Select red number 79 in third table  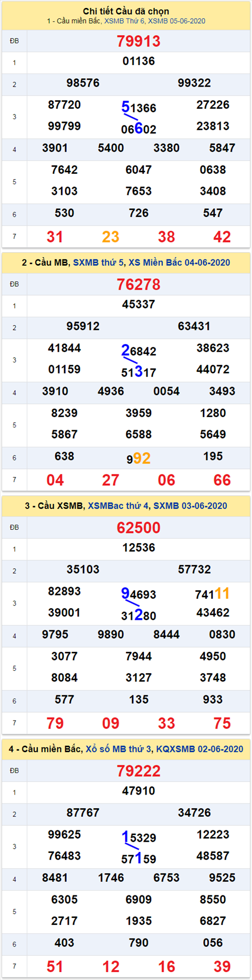55,723
